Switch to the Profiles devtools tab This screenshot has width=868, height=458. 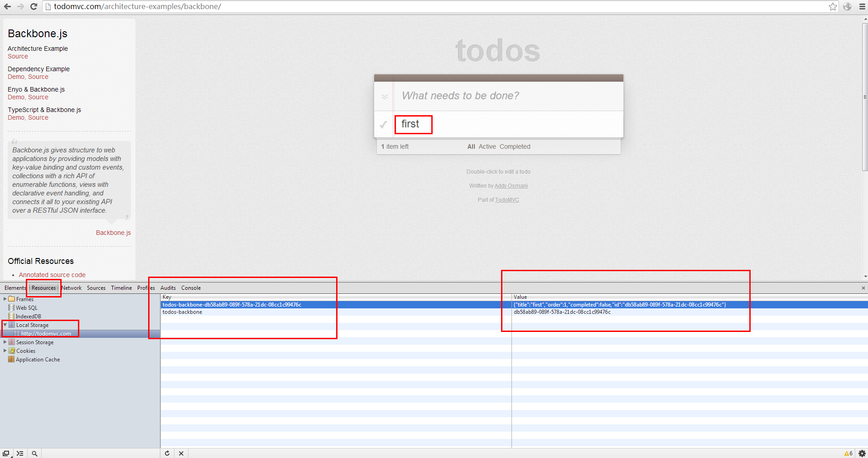click(x=146, y=288)
